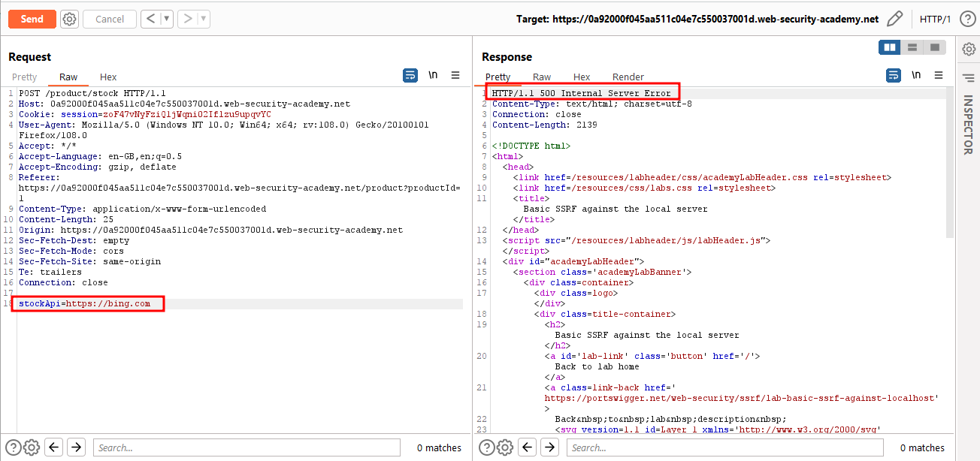This screenshot has width=980, height=461.
Task: Toggle non-printable characters \n in Response
Action: pyautogui.click(x=916, y=75)
